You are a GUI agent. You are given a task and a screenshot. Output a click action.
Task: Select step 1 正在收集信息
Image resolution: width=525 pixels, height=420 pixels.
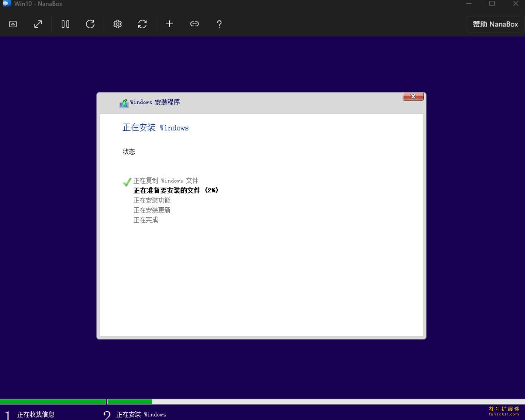click(35, 414)
